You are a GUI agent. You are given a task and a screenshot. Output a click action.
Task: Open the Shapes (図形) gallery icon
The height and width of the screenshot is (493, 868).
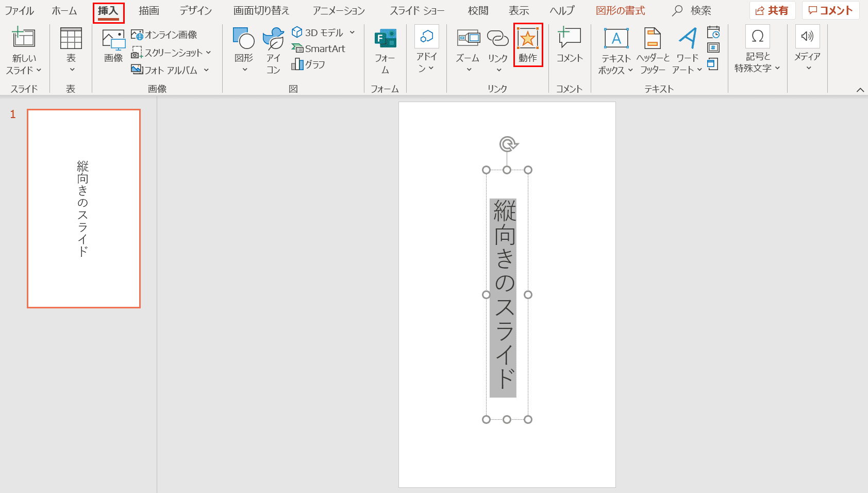(x=244, y=39)
